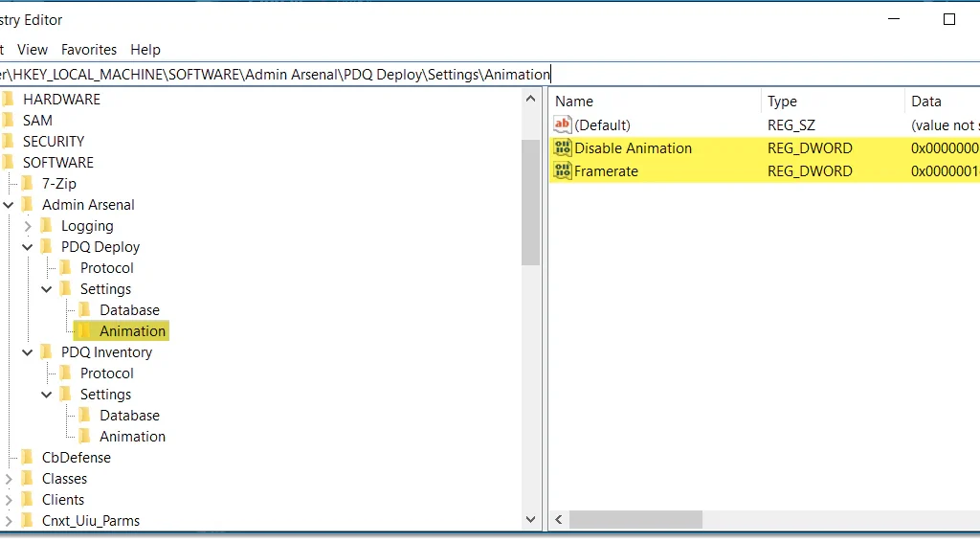Image resolution: width=980 pixels, height=543 pixels.
Task: Click the SECURITY folder icon
Action: click(9, 142)
